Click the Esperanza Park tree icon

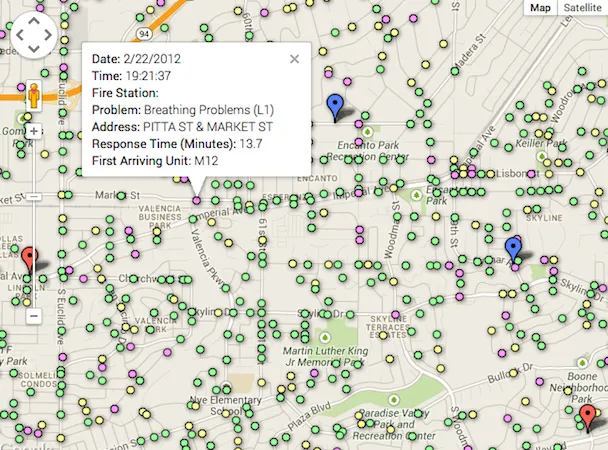(x=416, y=195)
